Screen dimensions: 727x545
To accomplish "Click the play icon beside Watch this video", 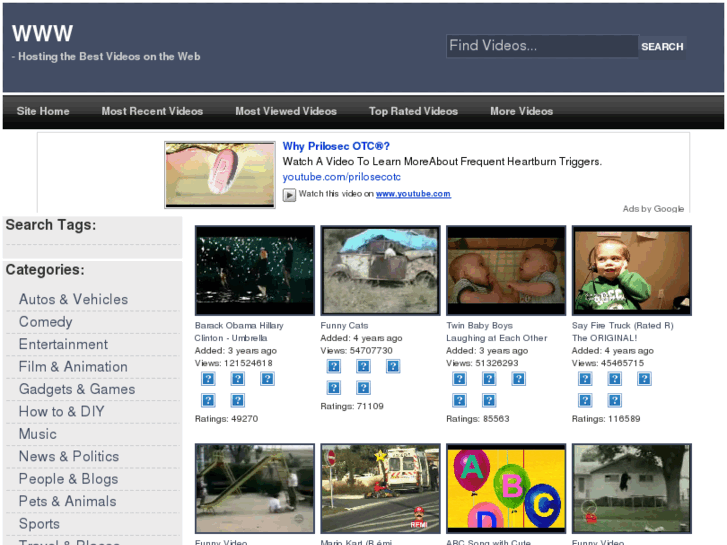I will (289, 194).
